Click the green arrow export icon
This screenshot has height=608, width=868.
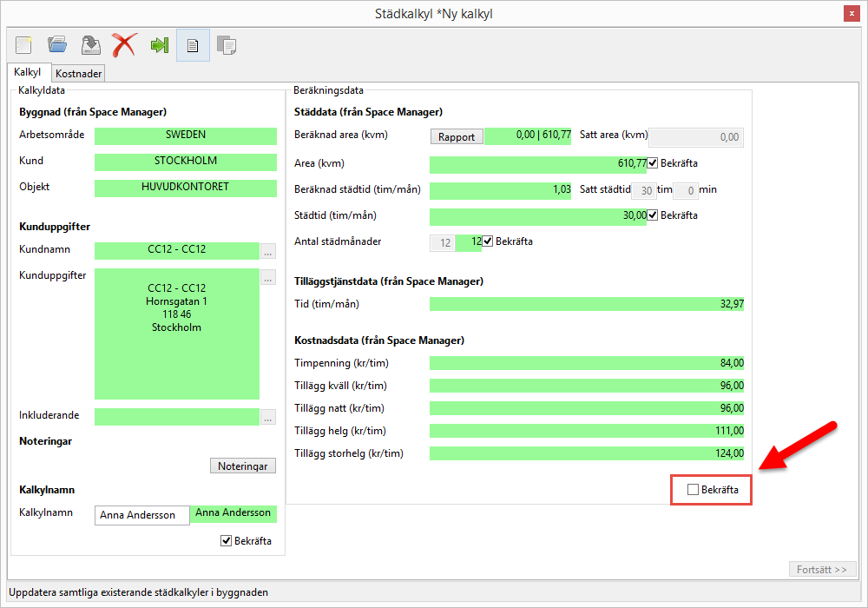[159, 45]
